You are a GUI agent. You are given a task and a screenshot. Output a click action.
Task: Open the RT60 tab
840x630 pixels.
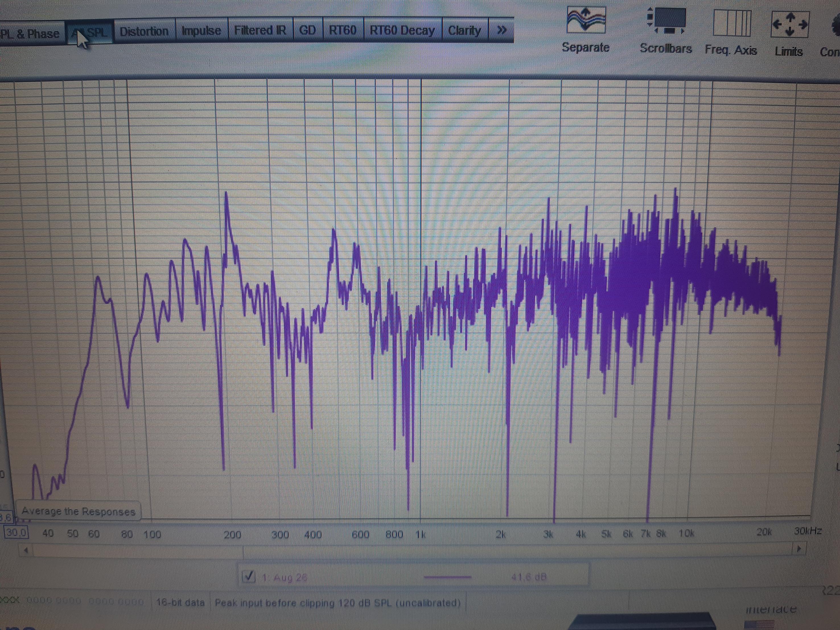[x=343, y=30]
